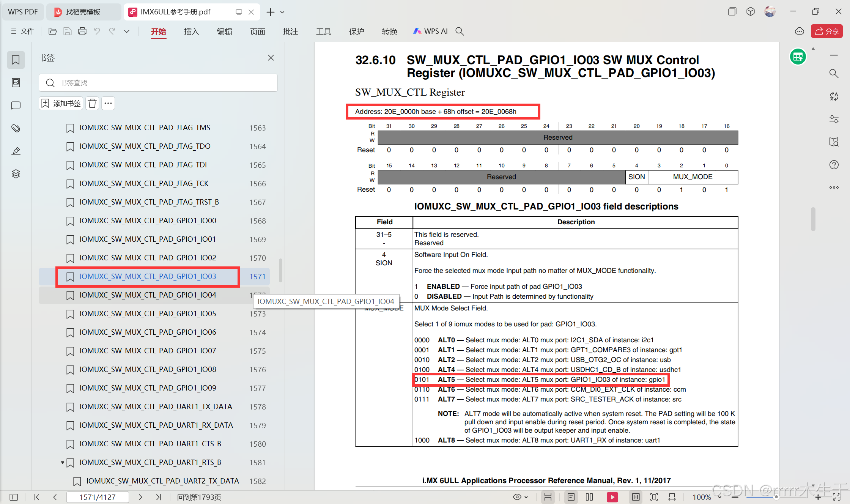This screenshot has width=850, height=504.
Task: Click the 回到第1793页 link
Action: pyautogui.click(x=199, y=497)
